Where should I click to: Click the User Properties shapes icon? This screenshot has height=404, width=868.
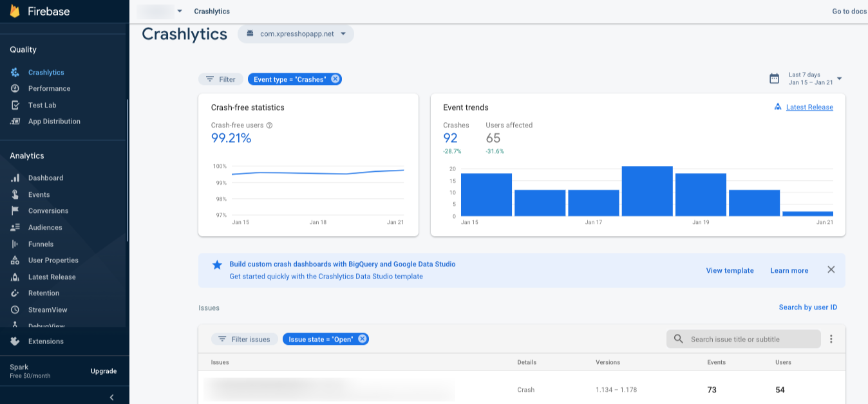click(x=15, y=261)
